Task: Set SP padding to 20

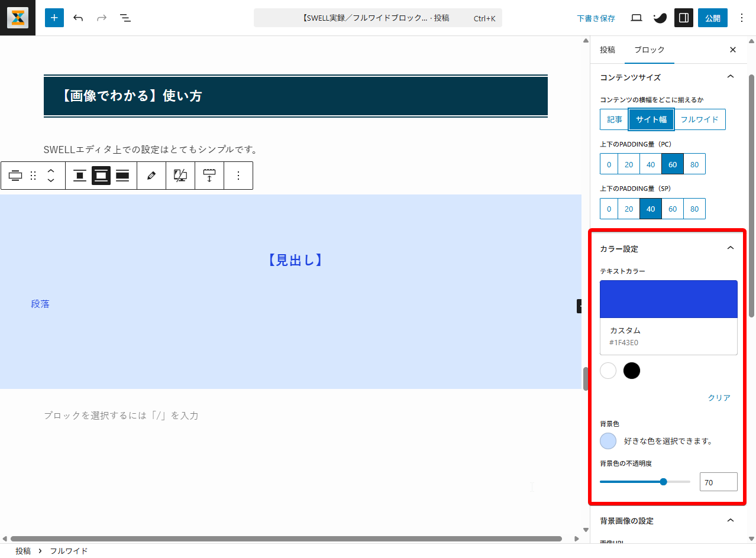Action: (629, 209)
